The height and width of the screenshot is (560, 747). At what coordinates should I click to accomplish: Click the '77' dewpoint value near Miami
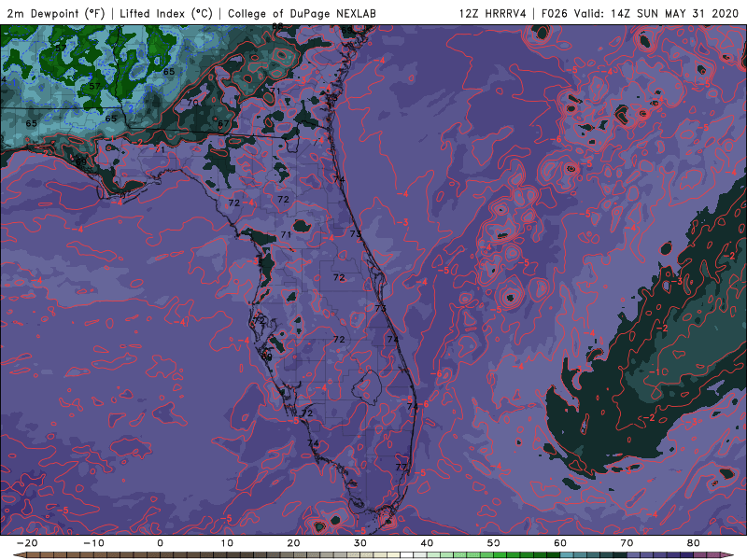tap(402, 467)
